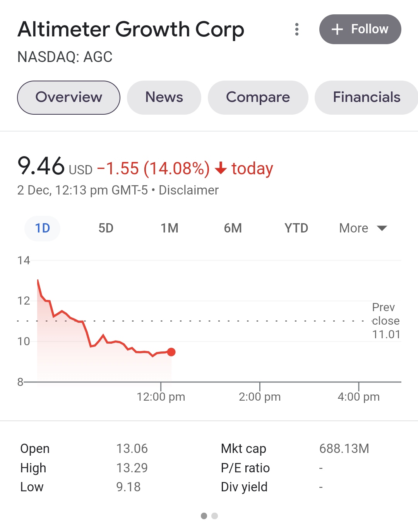
Task: Click the first page indicator dot
Action: pyautogui.click(x=204, y=516)
